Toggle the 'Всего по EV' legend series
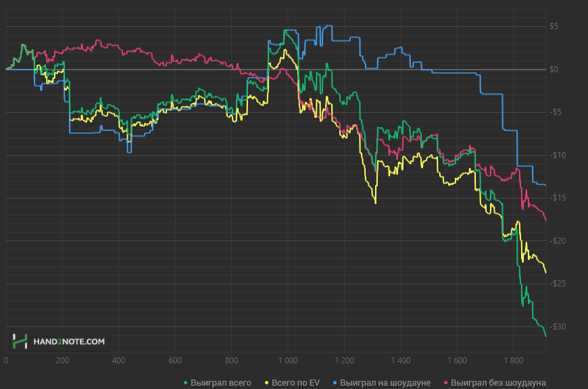The image size is (588, 389). (293, 383)
